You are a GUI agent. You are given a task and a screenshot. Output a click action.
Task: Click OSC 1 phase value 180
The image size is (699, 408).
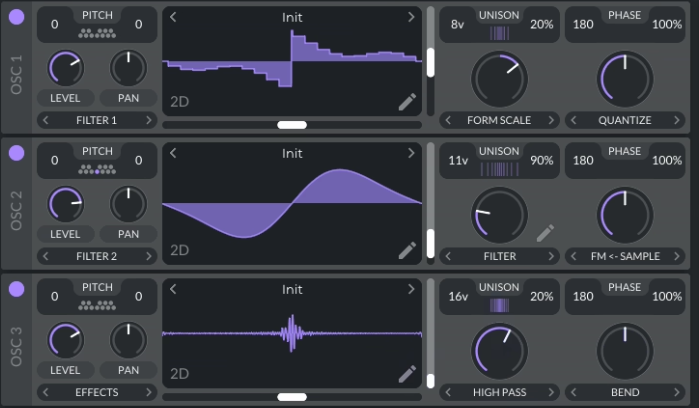point(583,24)
